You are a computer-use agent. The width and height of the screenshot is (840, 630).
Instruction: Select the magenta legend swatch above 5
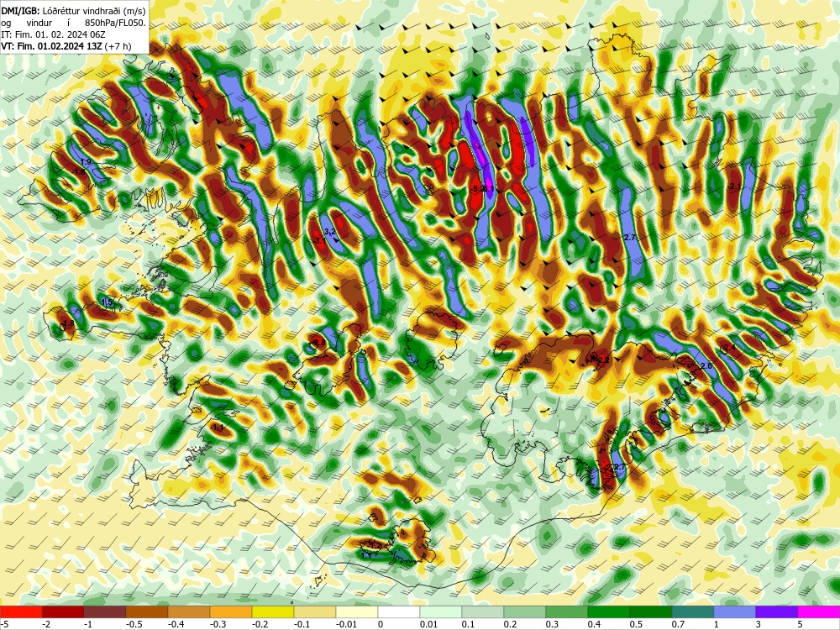point(819,612)
